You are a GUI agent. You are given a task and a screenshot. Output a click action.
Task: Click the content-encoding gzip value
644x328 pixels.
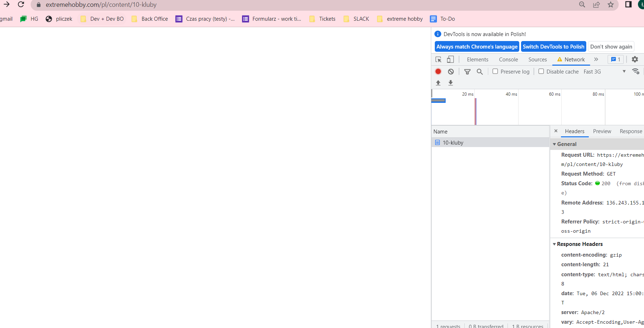[616, 255]
